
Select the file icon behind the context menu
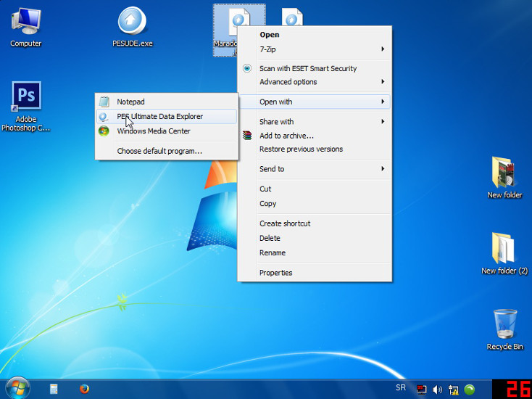pyautogui.click(x=292, y=17)
